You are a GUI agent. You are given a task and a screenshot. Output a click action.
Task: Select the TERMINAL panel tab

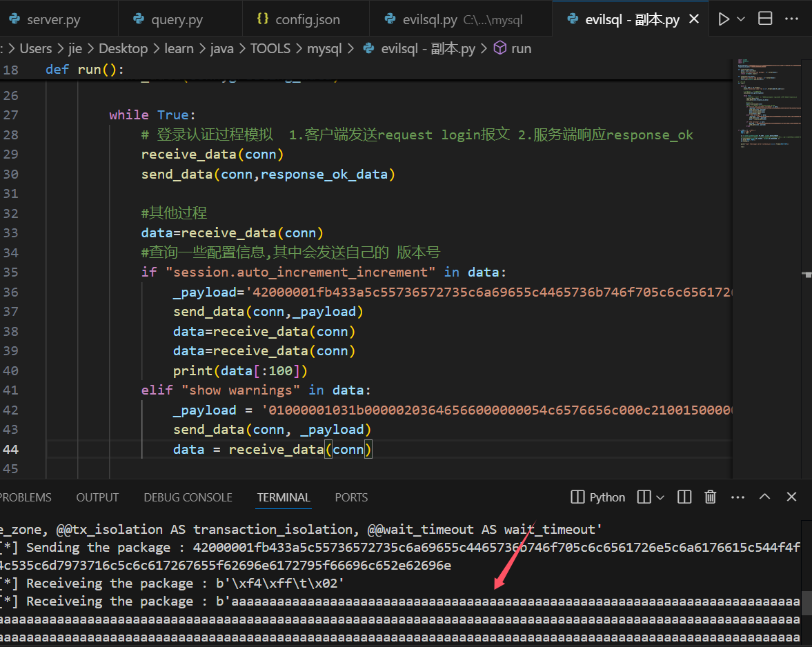point(284,497)
